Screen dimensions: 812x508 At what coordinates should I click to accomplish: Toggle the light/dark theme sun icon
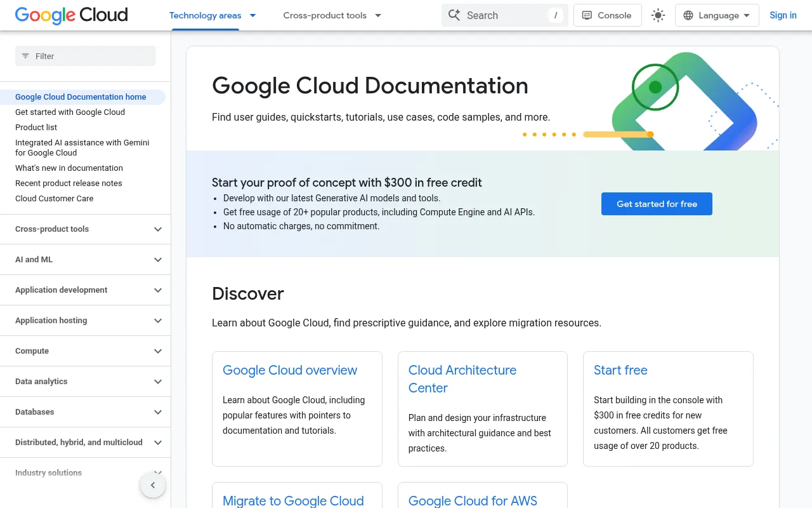[x=658, y=15]
